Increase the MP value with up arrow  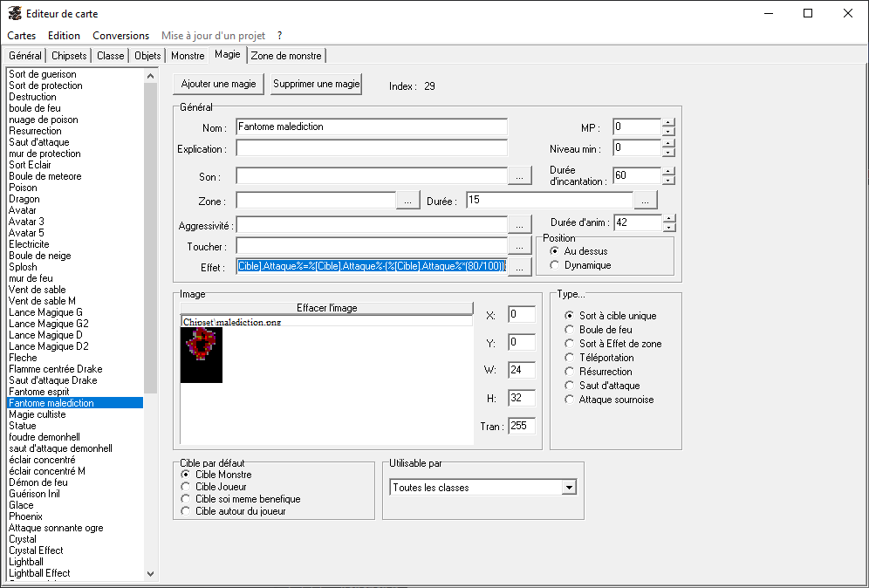[x=668, y=122]
